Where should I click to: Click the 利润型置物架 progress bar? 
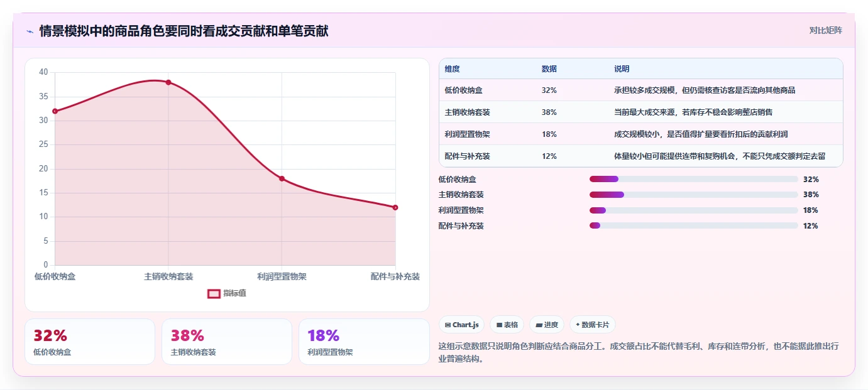[694, 210]
